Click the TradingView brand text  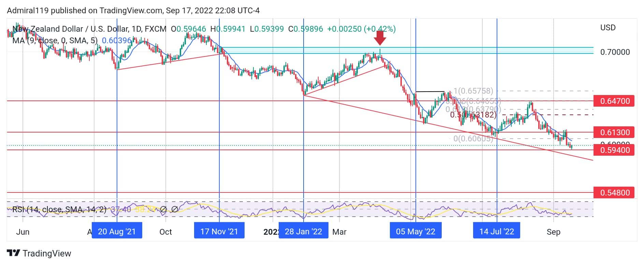(x=47, y=253)
